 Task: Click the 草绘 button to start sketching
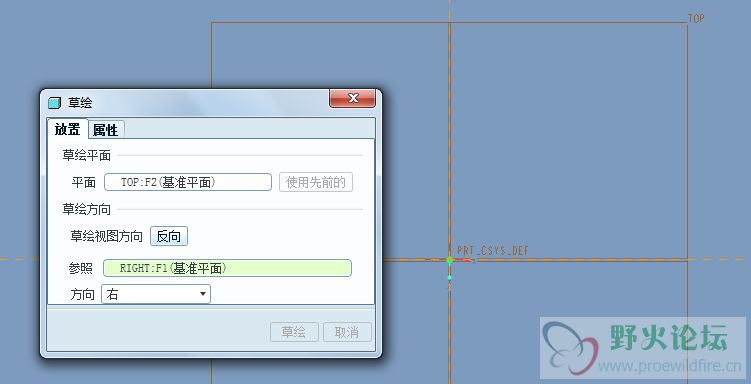[294, 332]
